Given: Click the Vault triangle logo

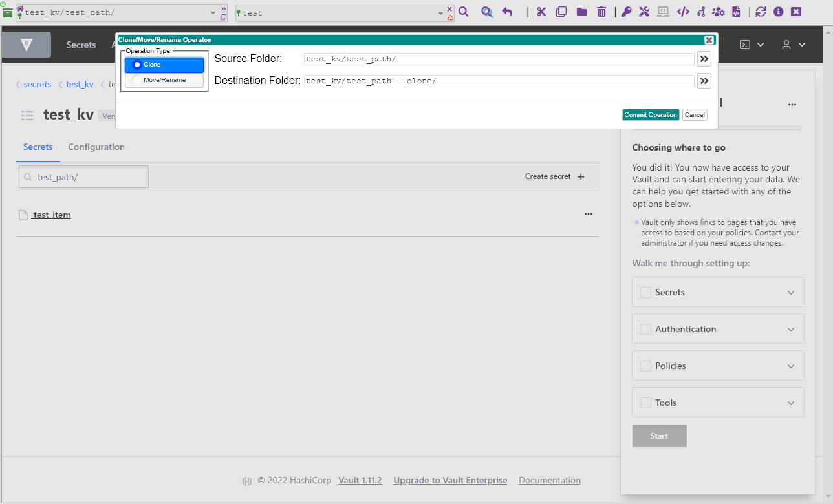Looking at the screenshot, I should [27, 45].
